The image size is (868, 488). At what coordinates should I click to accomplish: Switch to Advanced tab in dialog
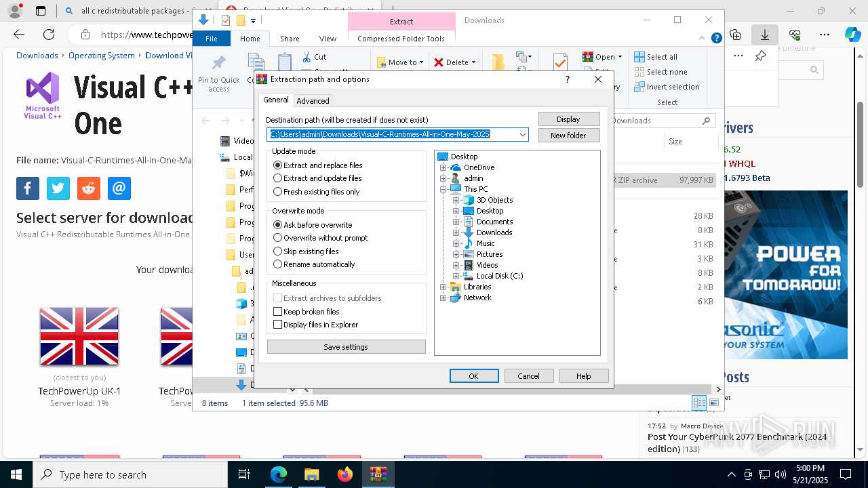(313, 101)
